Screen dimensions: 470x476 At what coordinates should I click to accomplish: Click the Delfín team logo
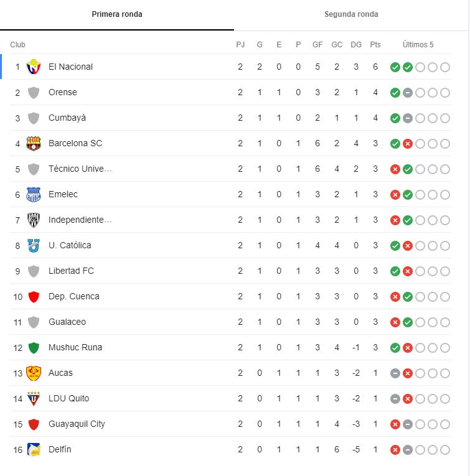coord(34,449)
